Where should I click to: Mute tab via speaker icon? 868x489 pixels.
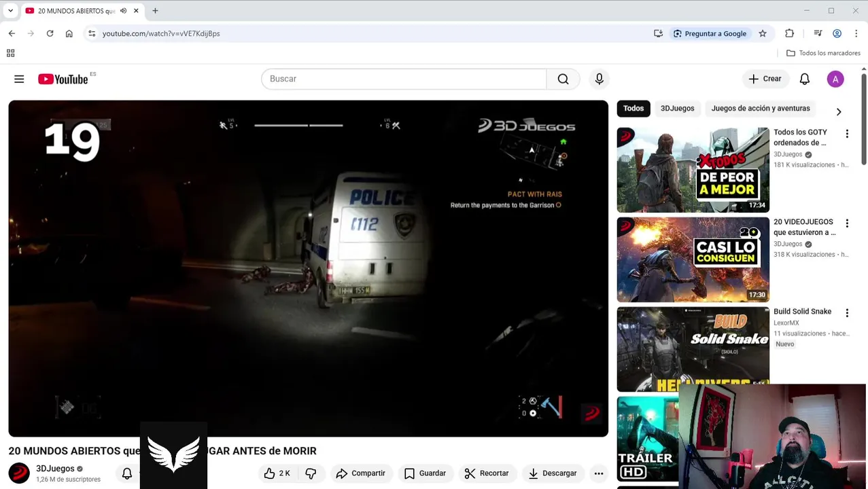[x=123, y=11]
